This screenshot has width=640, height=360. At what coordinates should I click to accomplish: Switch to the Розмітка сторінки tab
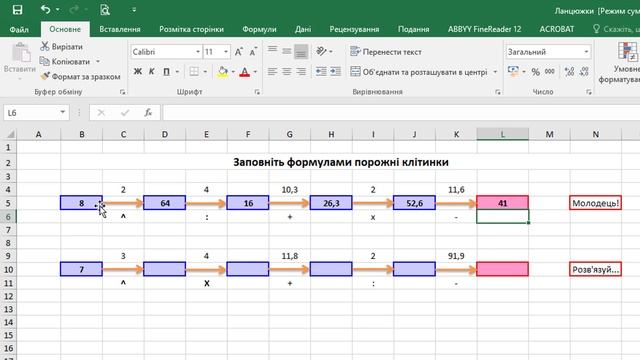pyautogui.click(x=191, y=29)
